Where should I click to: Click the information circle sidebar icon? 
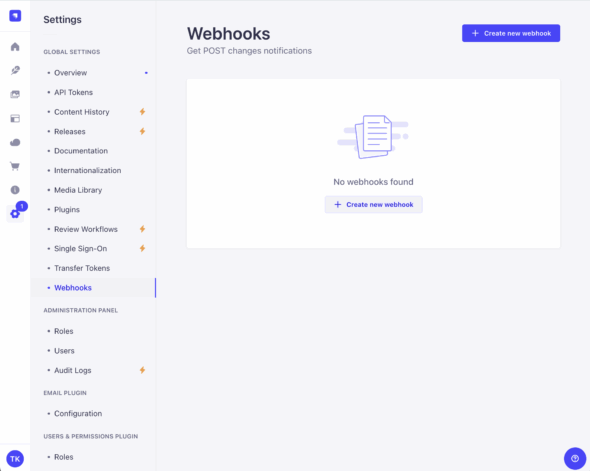(15, 190)
